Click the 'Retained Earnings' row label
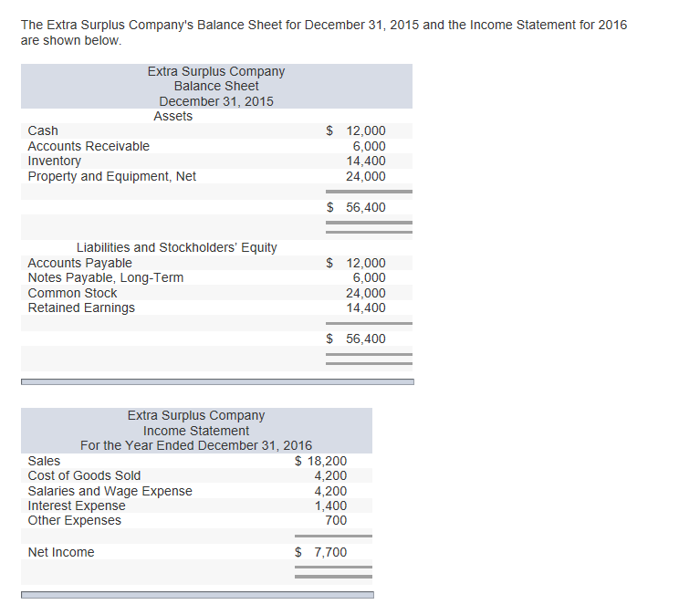The width and height of the screenshot is (700, 615). click(x=81, y=307)
